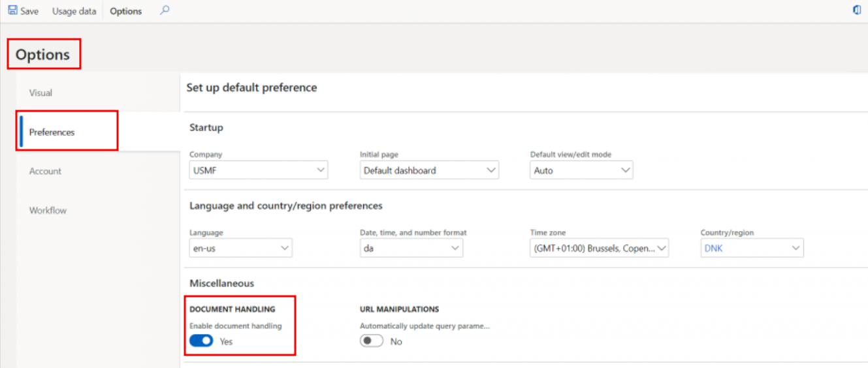
Task: Expand the Company USMF dropdown
Action: click(x=320, y=170)
